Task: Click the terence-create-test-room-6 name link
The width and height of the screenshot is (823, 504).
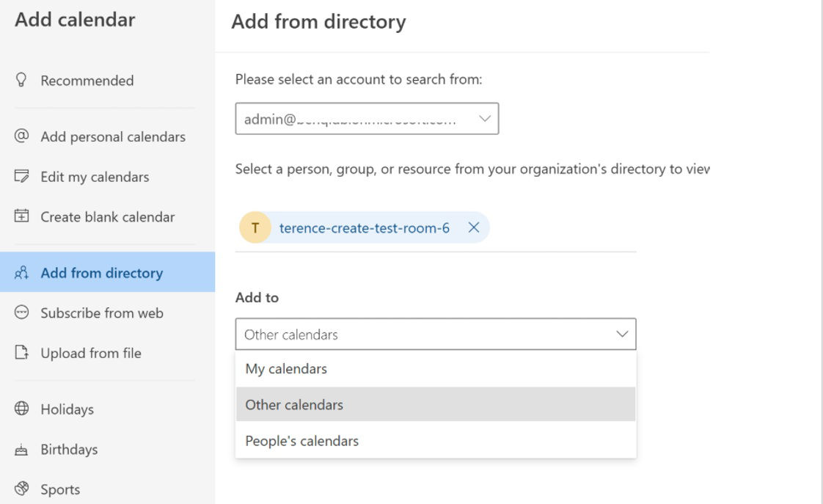Action: click(x=365, y=228)
